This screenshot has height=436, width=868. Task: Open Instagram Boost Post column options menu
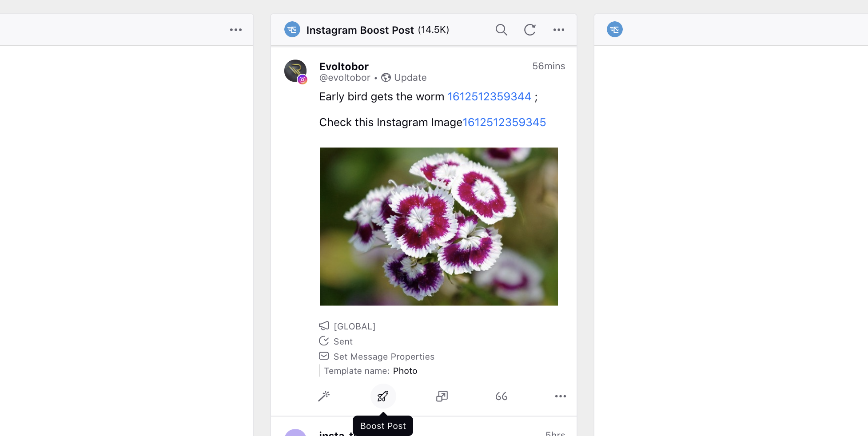point(558,30)
